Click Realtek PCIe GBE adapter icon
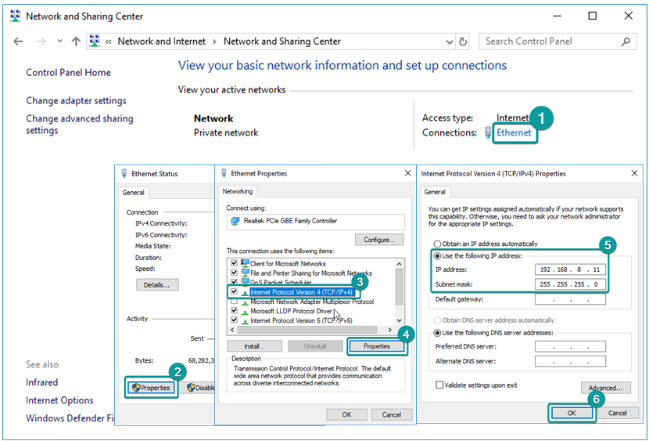This screenshot has width=650, height=441. click(235, 221)
